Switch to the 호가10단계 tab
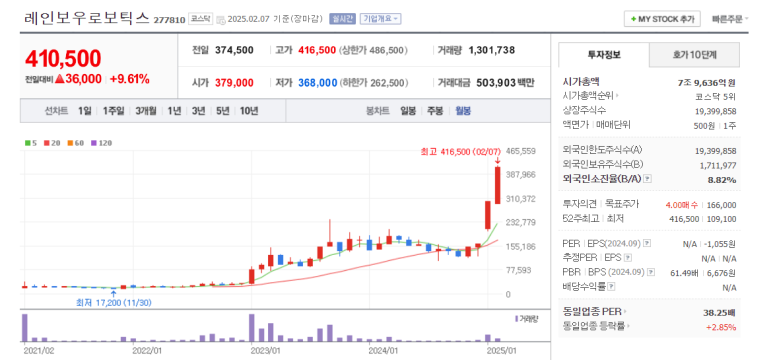 [694, 55]
